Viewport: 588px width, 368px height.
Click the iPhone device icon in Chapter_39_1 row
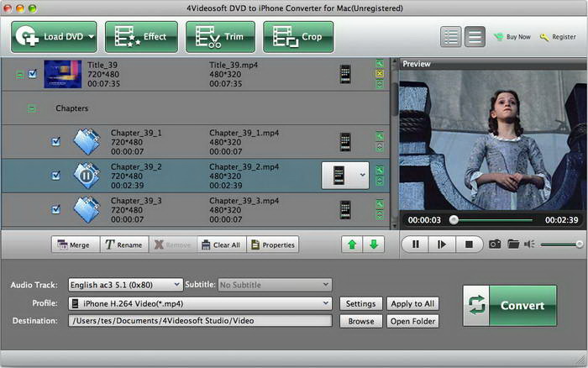click(345, 142)
